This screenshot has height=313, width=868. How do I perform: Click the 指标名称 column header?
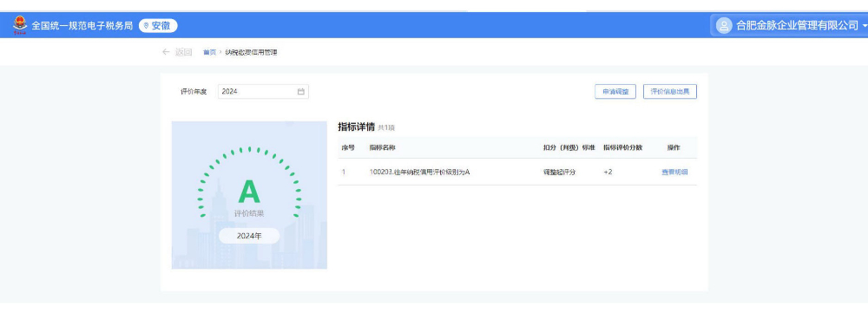pos(383,147)
